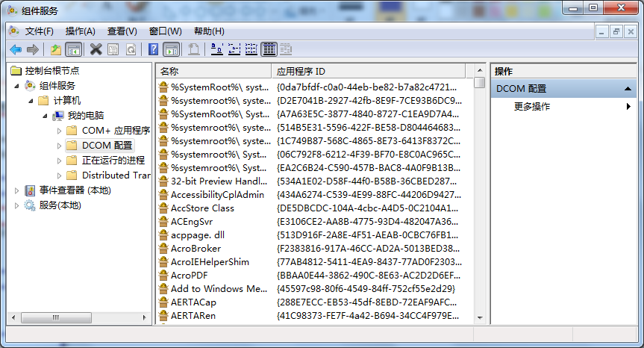Click the AcroBroker item icon

pos(163,248)
